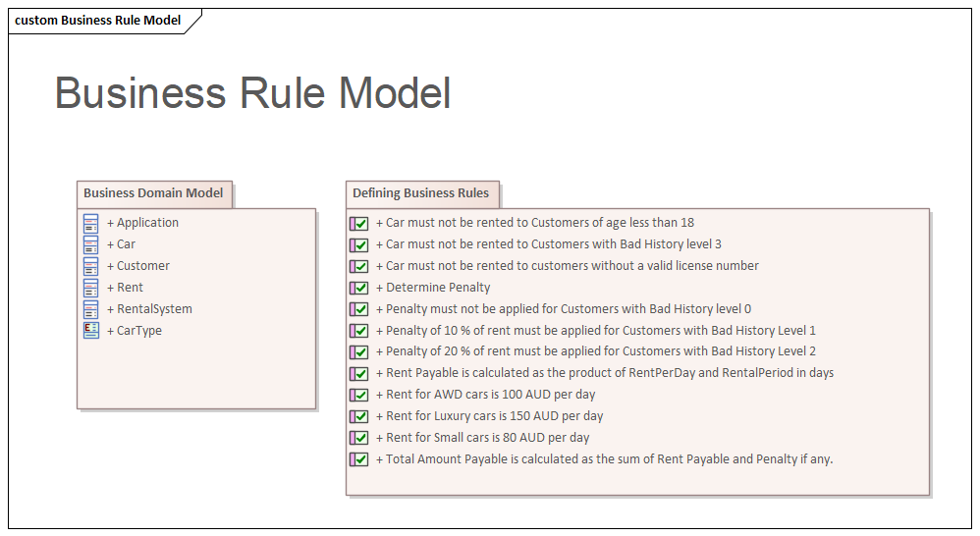Select the Rent Payable calculation rule

(x=609, y=373)
